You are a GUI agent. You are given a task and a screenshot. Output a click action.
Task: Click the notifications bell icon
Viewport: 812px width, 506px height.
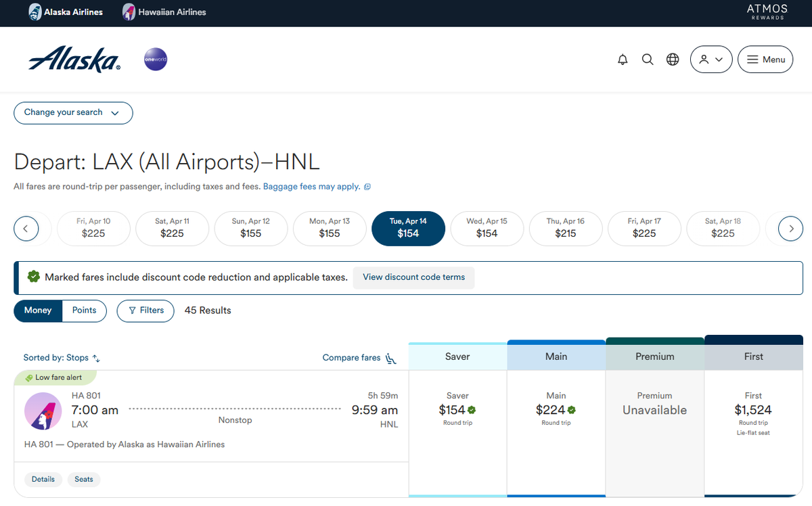(x=623, y=60)
